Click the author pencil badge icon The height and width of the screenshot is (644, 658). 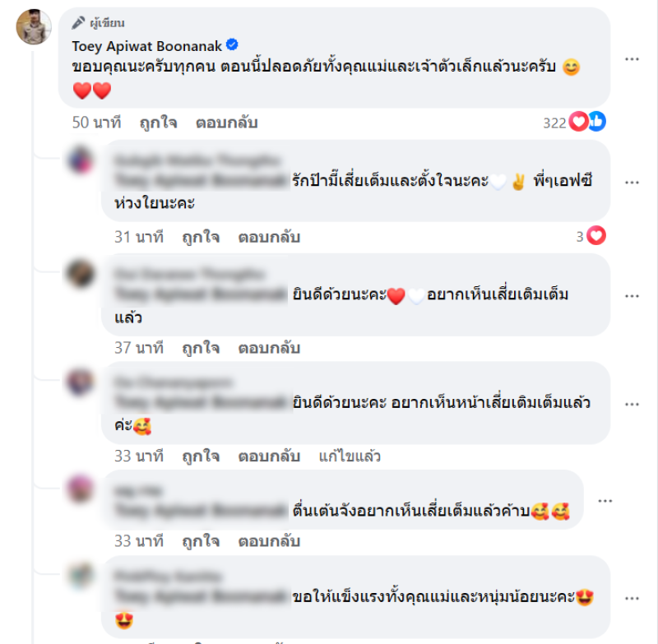point(78,23)
